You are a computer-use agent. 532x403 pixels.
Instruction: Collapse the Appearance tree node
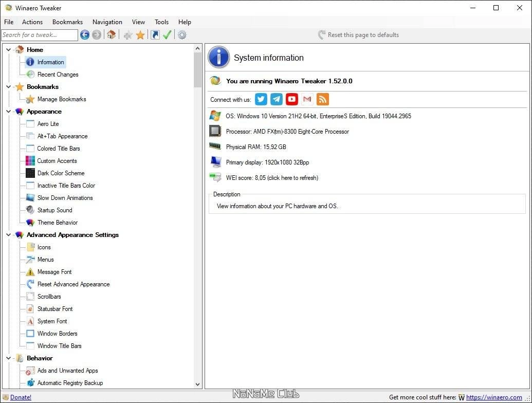[x=9, y=111]
